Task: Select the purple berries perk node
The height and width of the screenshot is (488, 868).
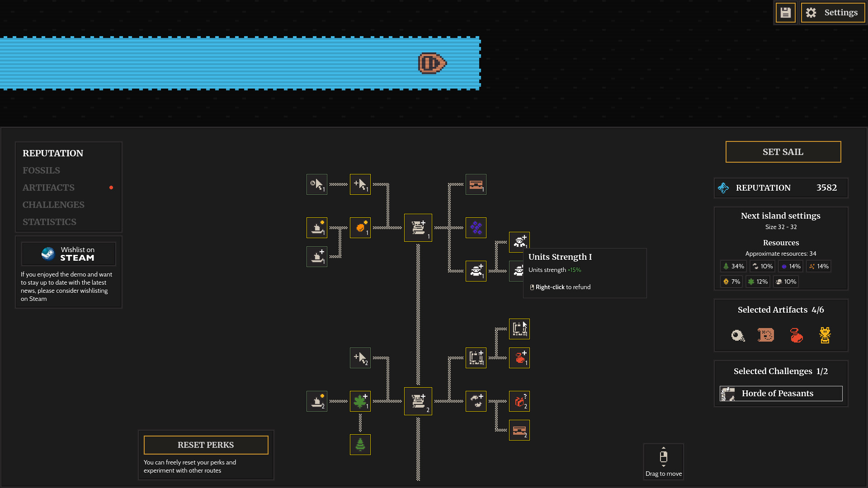Action: point(476,228)
